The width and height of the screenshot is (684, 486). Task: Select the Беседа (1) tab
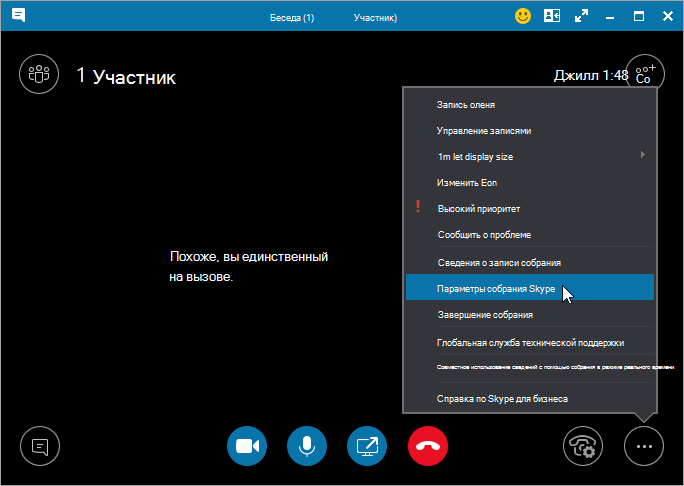click(292, 18)
